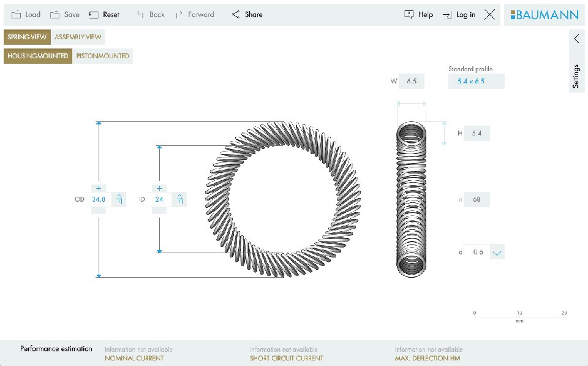Click the d value 0.6 field
The image size is (588, 366).
477,252
